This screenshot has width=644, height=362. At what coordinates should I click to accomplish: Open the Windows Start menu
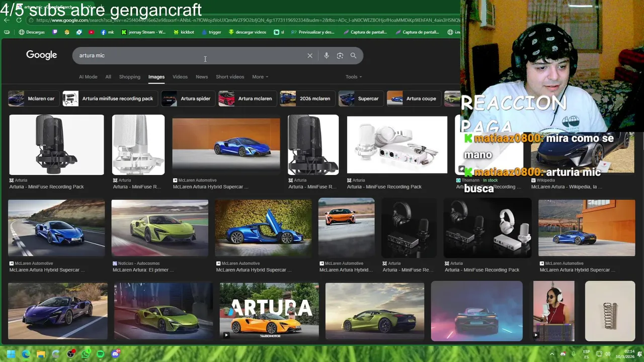[x=11, y=354]
